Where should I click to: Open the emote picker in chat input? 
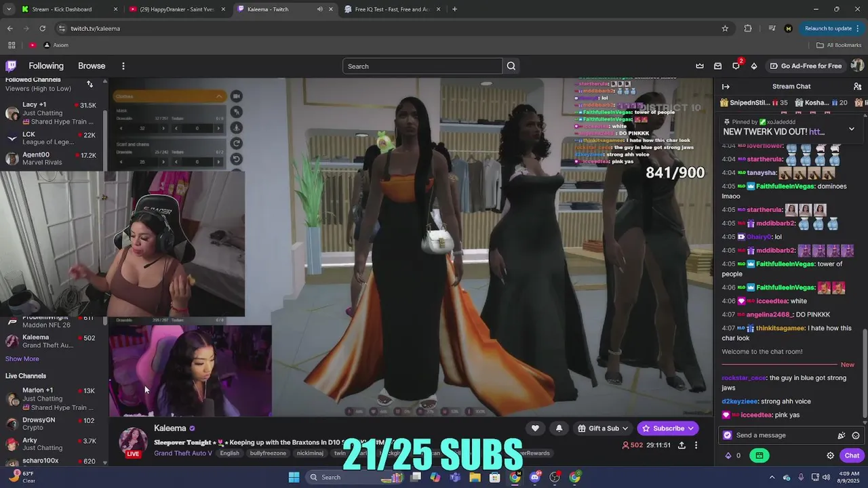coord(856,435)
